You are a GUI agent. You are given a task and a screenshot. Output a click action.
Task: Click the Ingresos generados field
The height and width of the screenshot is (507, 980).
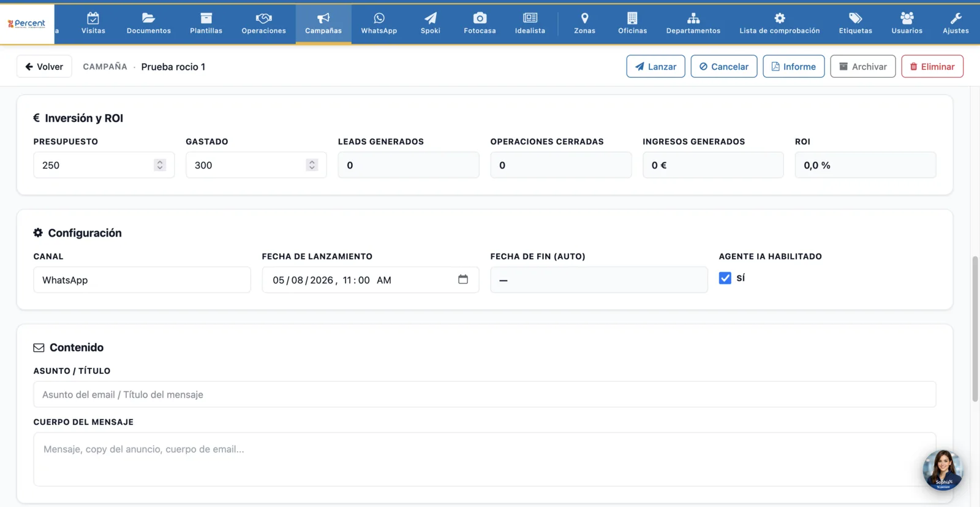click(x=713, y=165)
